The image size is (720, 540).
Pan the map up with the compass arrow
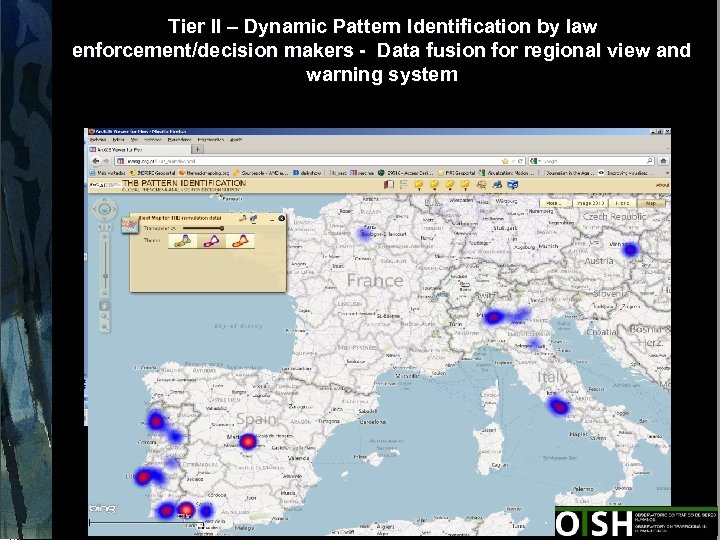click(x=104, y=201)
